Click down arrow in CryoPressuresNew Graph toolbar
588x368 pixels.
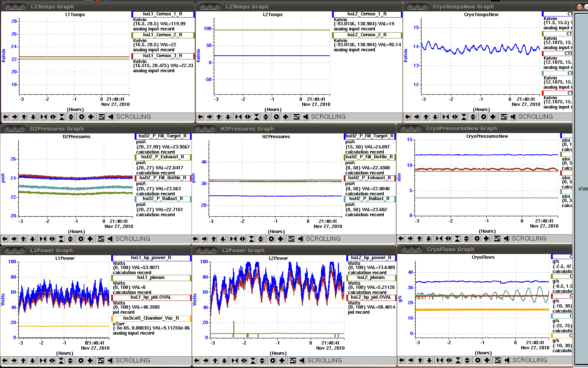pos(428,239)
